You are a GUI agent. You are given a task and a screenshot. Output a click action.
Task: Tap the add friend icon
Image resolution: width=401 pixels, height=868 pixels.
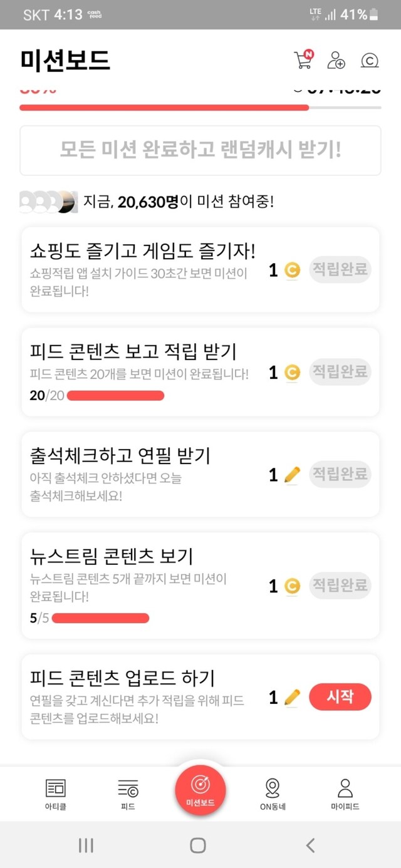coord(336,60)
